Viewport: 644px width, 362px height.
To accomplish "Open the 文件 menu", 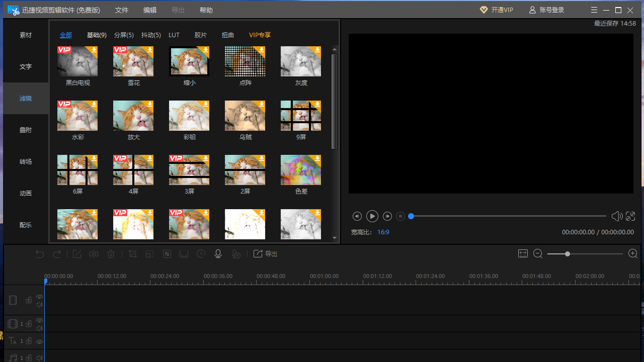I will coord(122,10).
